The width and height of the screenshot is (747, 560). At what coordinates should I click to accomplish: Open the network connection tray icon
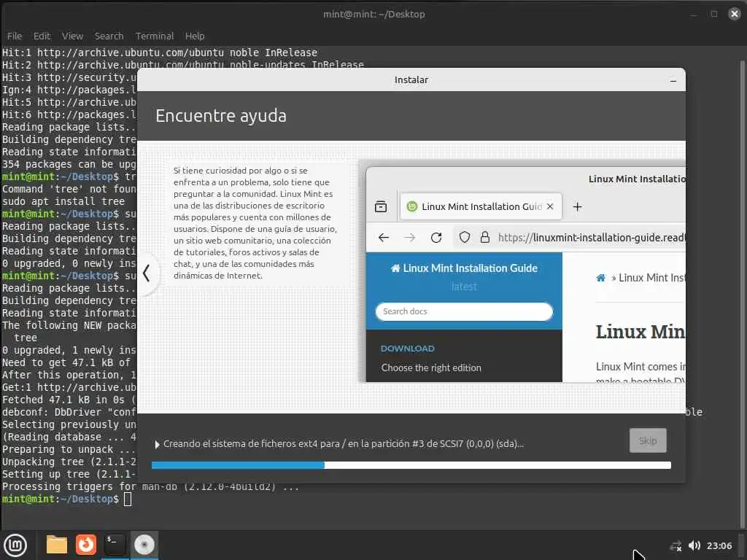(x=676, y=545)
